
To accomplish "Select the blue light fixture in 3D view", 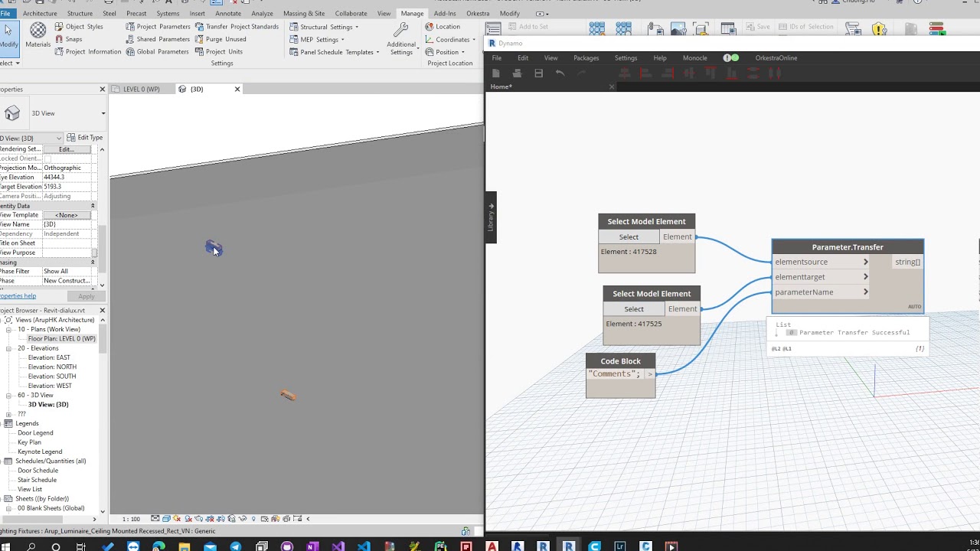I will (213, 247).
